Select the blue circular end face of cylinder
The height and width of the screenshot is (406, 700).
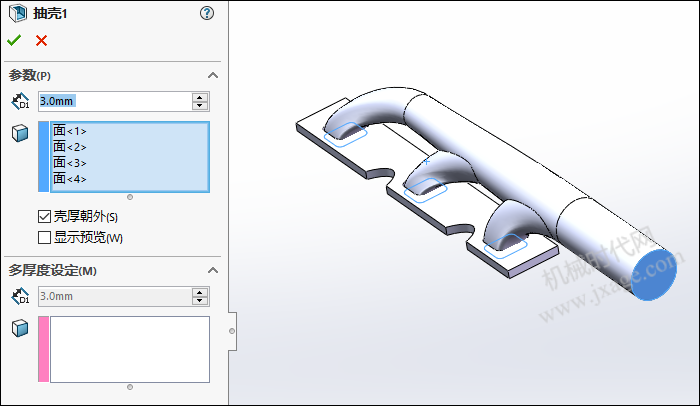(x=654, y=275)
